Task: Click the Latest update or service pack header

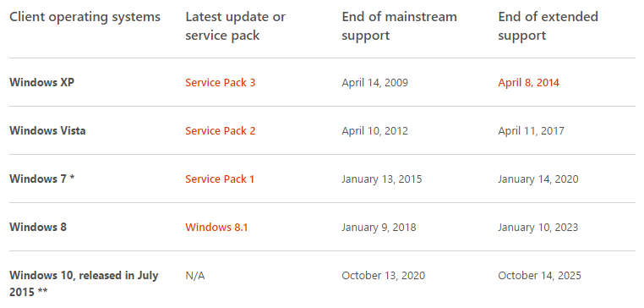Action: (235, 26)
